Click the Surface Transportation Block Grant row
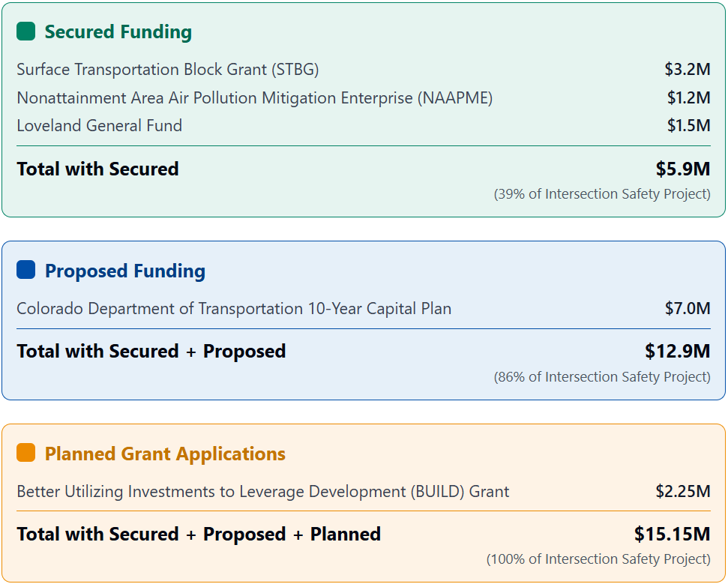This screenshot has width=728, height=584. 168,70
